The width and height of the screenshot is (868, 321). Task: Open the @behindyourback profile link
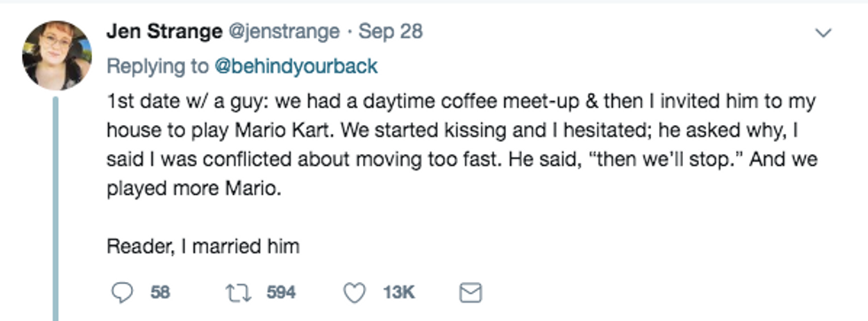tap(296, 66)
